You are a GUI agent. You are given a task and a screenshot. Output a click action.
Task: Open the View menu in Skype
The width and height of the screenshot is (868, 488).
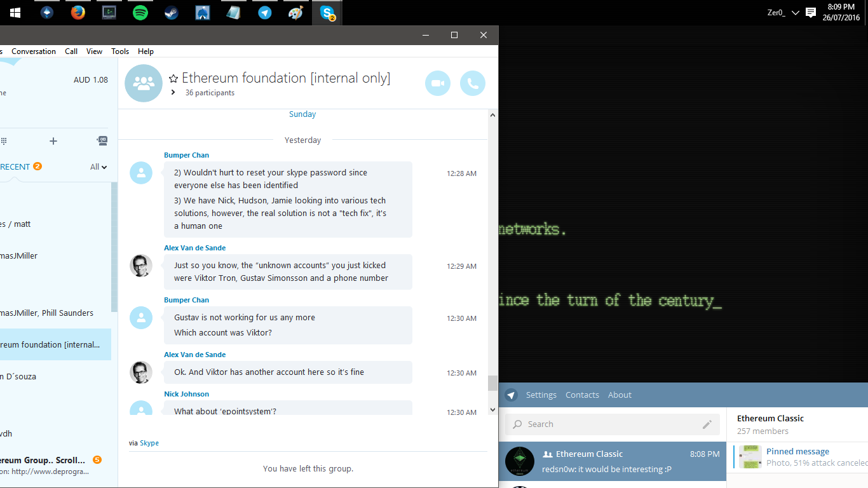[x=94, y=51]
